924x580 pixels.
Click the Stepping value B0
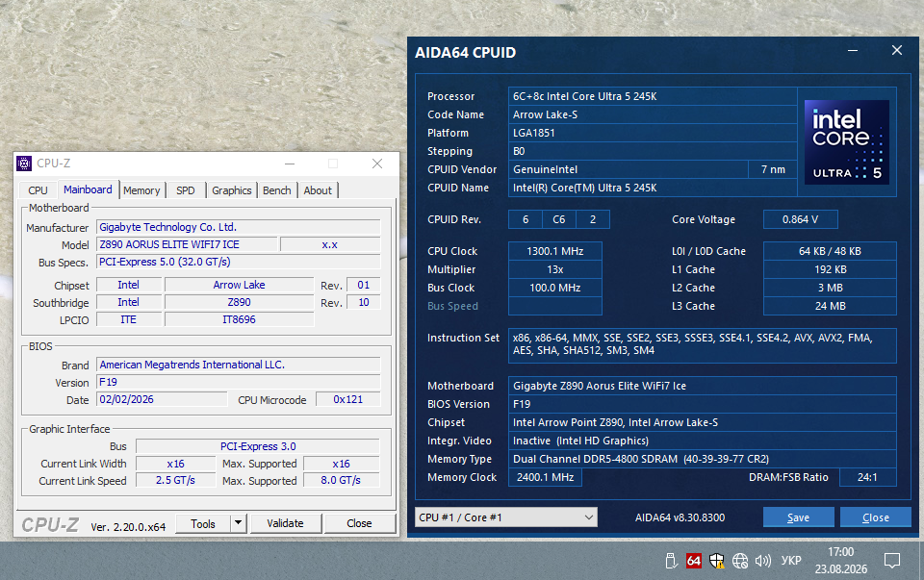click(x=653, y=151)
